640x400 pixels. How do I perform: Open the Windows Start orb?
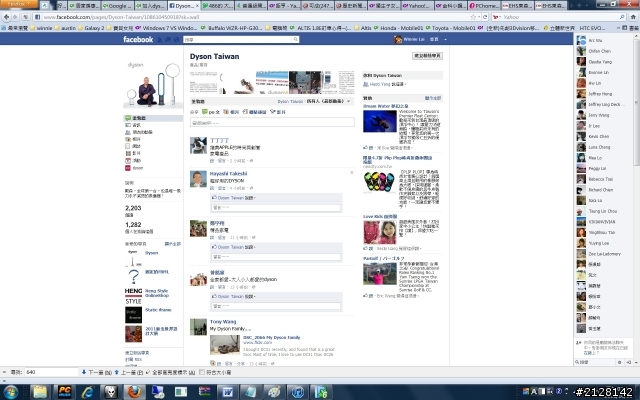(x=10, y=392)
